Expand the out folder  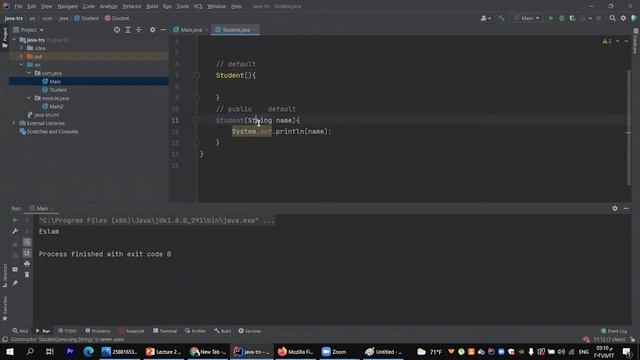(x=22, y=56)
